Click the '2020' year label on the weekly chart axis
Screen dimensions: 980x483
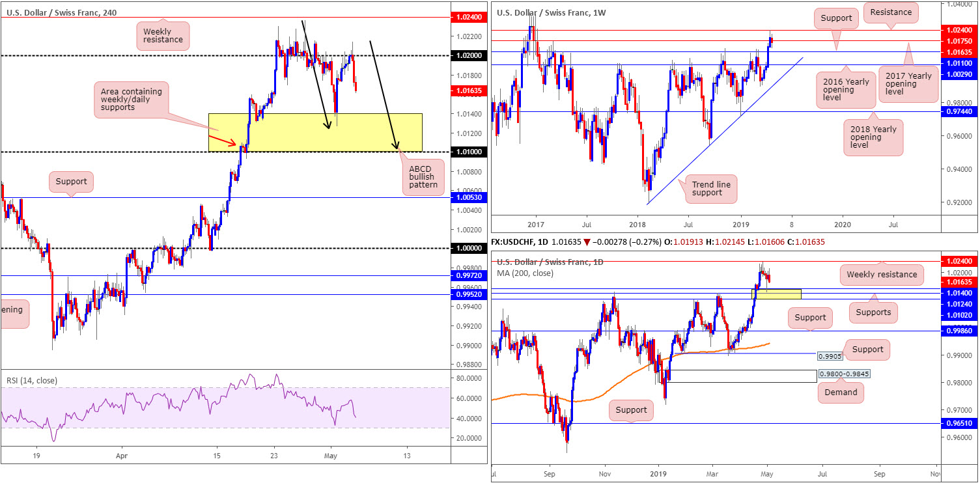click(x=842, y=224)
